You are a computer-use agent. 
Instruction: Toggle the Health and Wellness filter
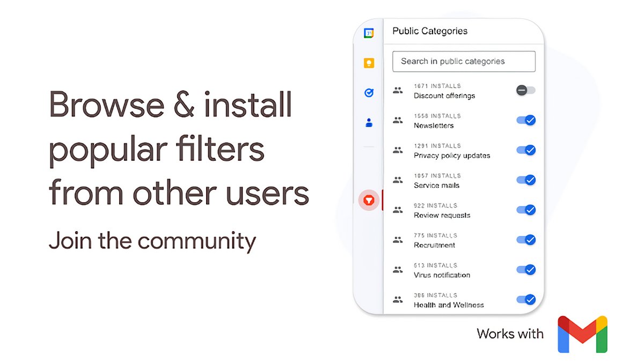526,299
